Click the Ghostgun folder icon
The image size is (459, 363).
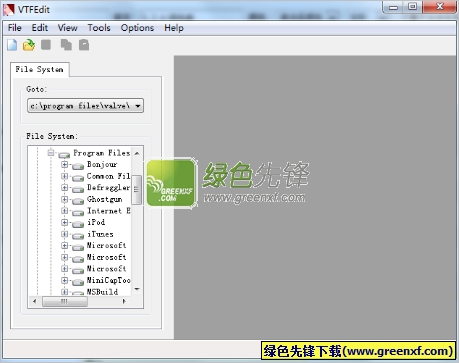[x=78, y=201]
